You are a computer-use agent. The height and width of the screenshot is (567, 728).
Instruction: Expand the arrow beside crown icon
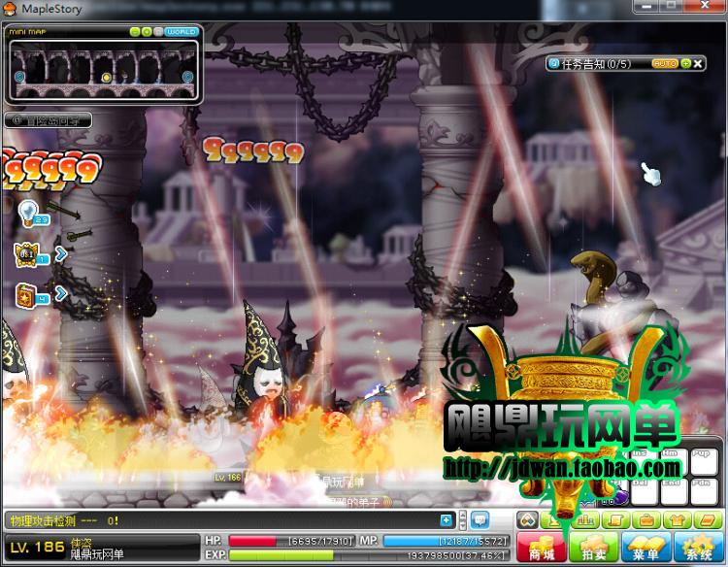[61, 254]
